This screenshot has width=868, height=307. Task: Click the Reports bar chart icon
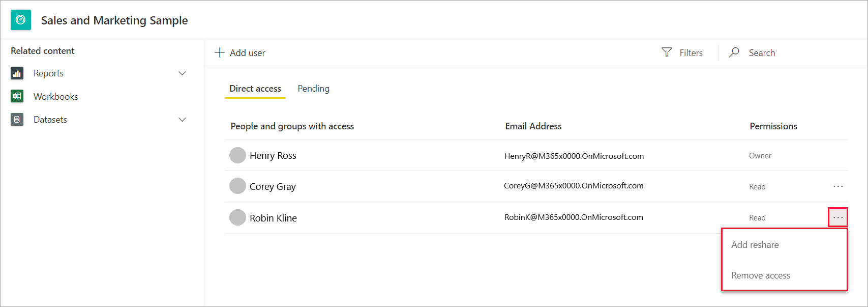17,73
